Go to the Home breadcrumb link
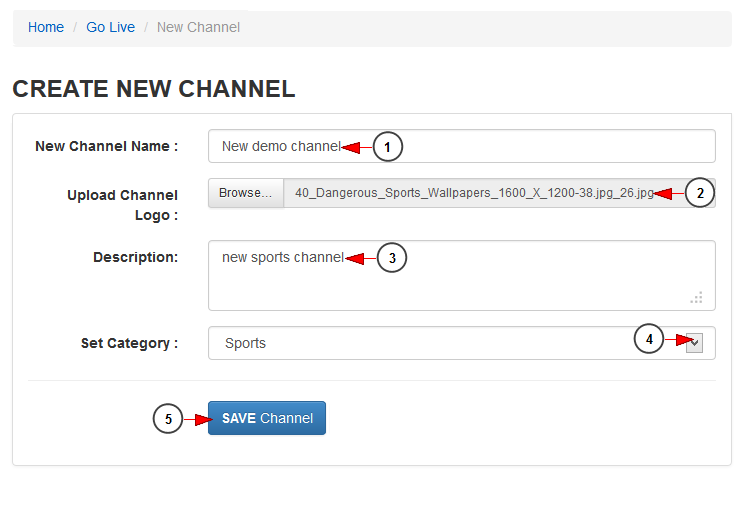The height and width of the screenshot is (505, 743). coord(46,27)
